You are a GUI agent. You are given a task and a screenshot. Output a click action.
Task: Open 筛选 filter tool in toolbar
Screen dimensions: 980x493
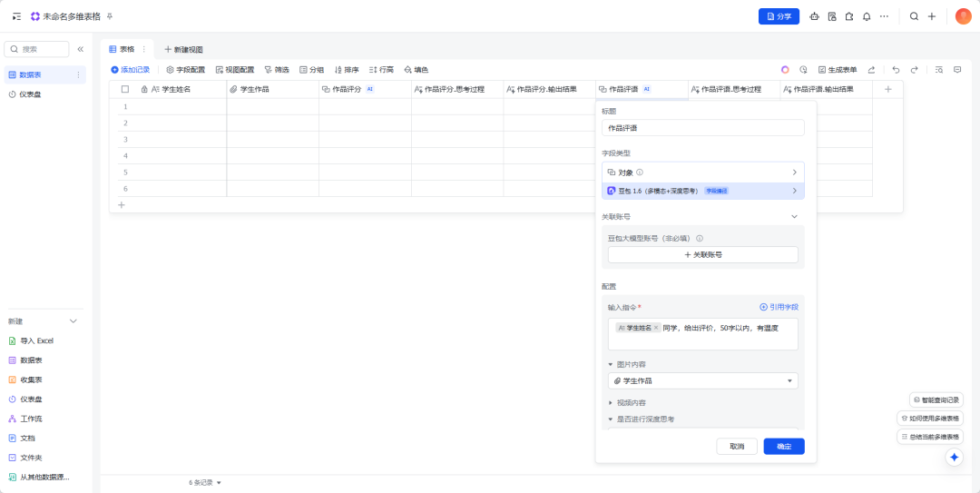pos(277,70)
